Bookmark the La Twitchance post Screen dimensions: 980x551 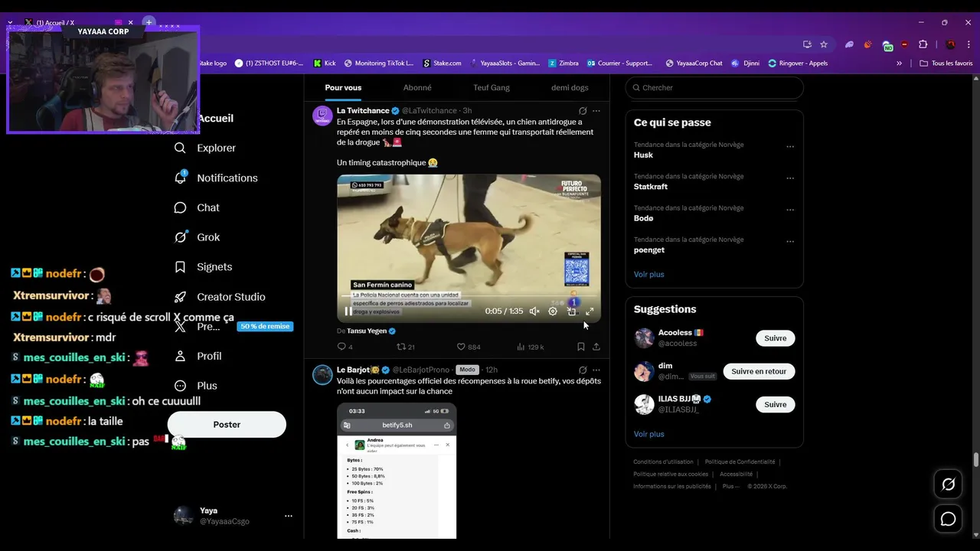coord(581,347)
